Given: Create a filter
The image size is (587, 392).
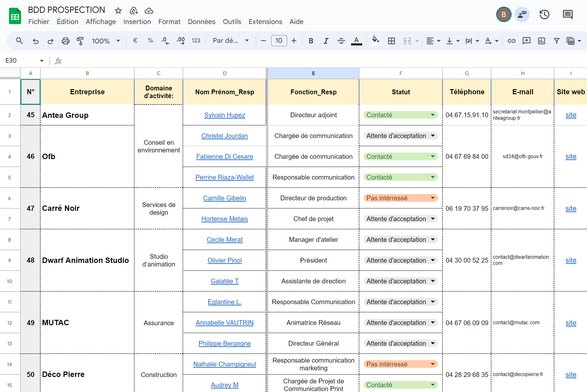Looking at the screenshot, I should (x=557, y=41).
